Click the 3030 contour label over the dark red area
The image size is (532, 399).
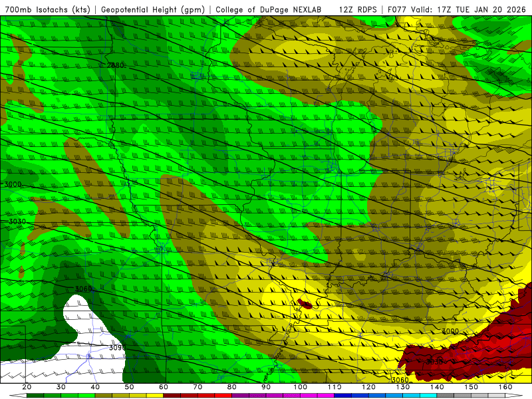(434, 362)
